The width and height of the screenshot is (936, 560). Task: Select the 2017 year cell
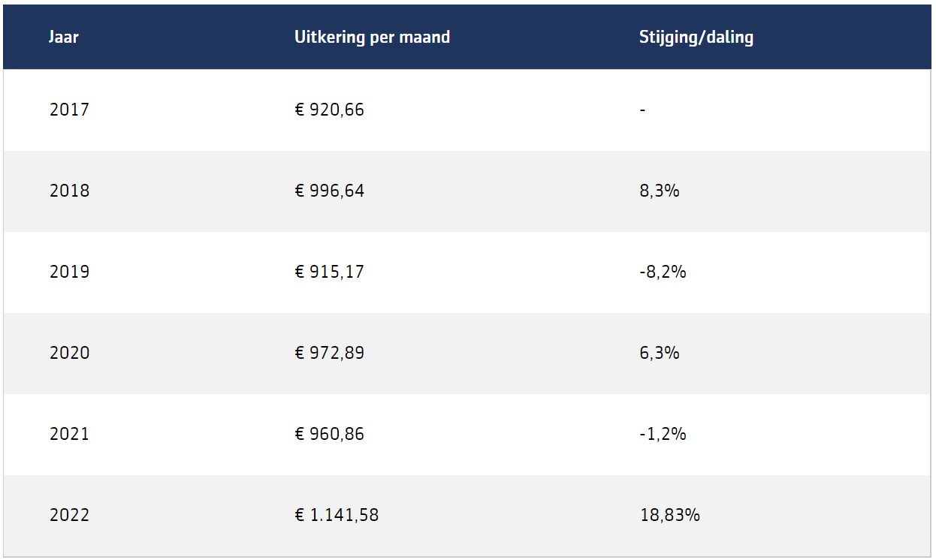click(69, 110)
